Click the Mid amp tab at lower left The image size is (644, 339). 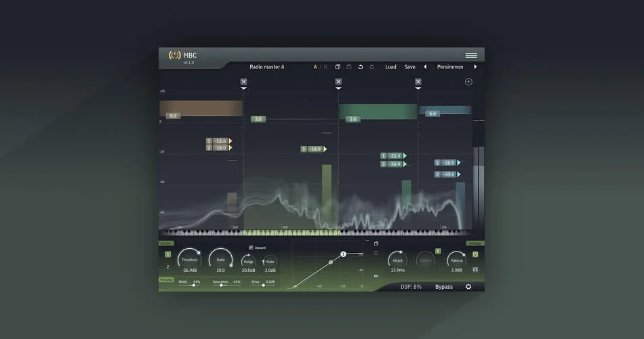click(166, 280)
